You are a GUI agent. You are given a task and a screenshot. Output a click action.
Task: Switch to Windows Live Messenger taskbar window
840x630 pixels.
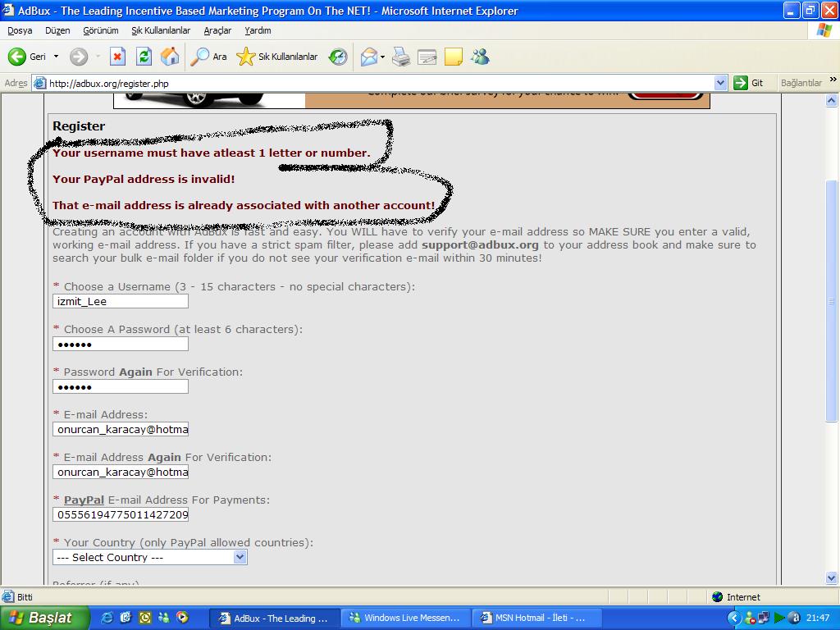[x=405, y=619]
